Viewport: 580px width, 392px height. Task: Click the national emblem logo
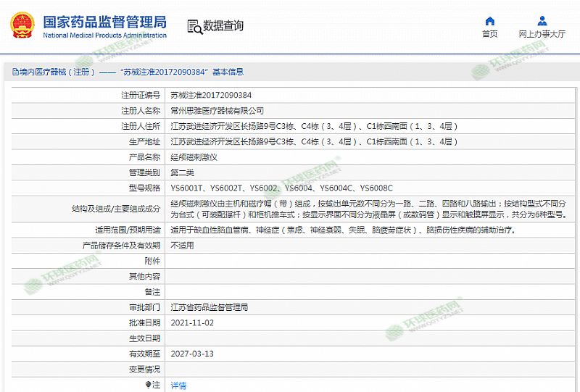pyautogui.click(x=23, y=25)
